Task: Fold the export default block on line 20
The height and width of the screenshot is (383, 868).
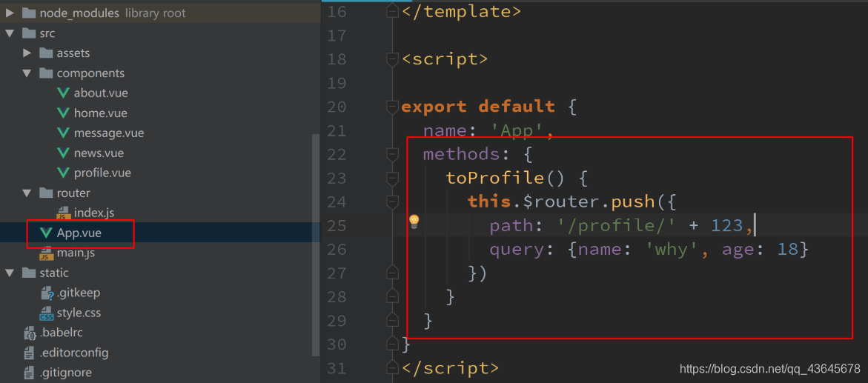Action: click(392, 107)
